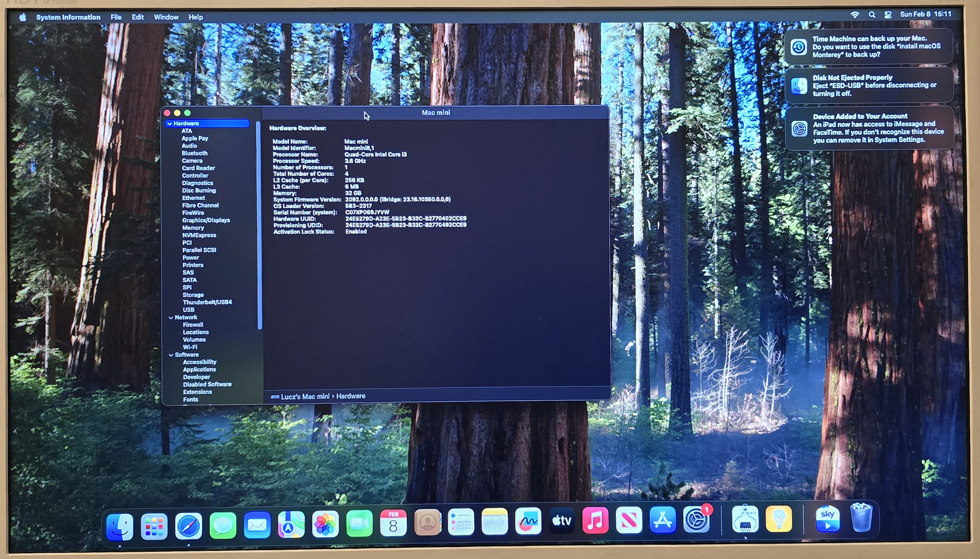Screen dimensions: 980x559
Task: Open the Mail app in the Dock
Action: point(257,525)
